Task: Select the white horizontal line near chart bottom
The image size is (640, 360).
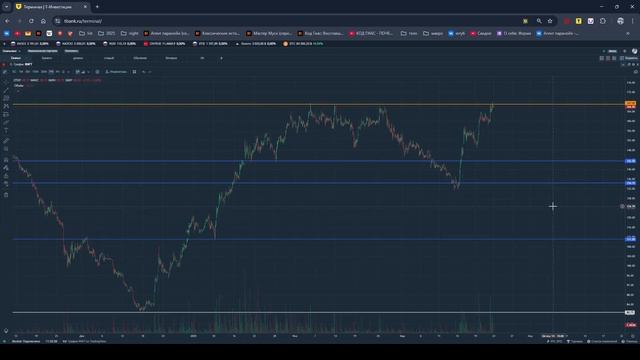Action: [x=318, y=312]
